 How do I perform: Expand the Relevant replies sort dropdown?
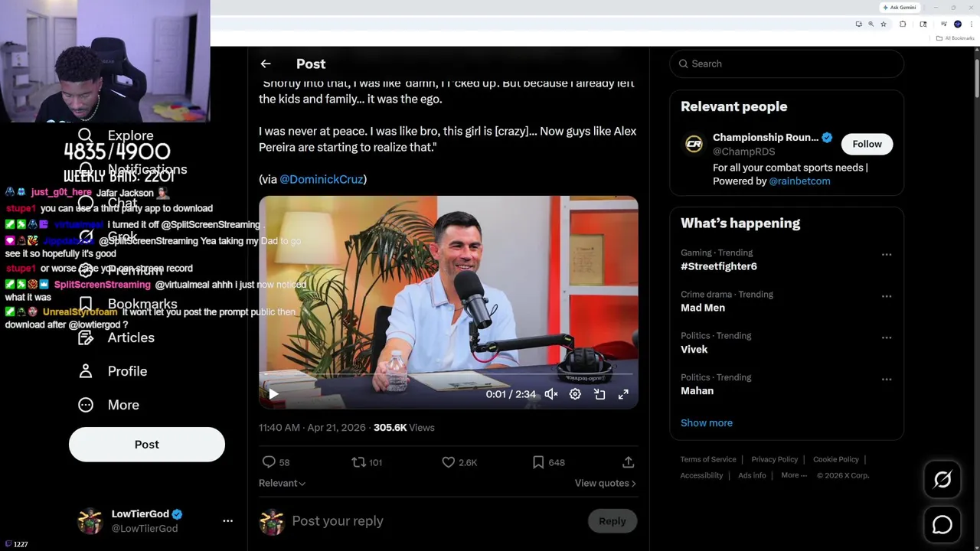283,483
